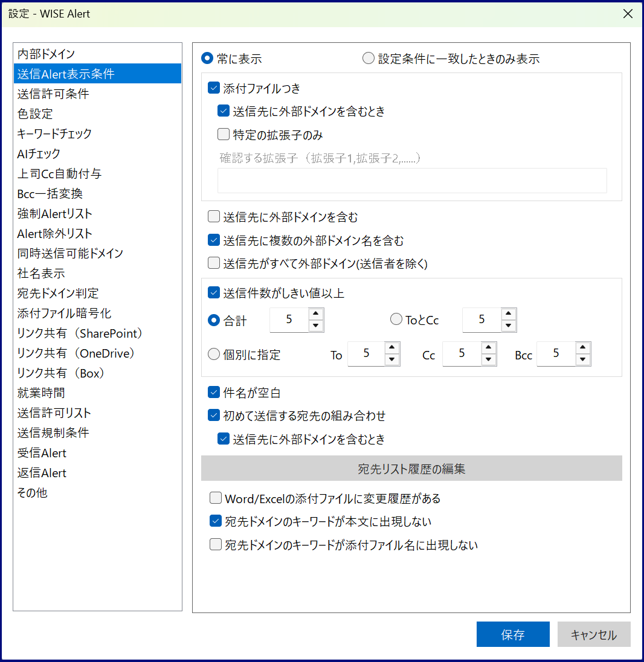Screen dimensions: 644x662
Task: Select the 個別に指定 radio option
Action: [x=214, y=354]
